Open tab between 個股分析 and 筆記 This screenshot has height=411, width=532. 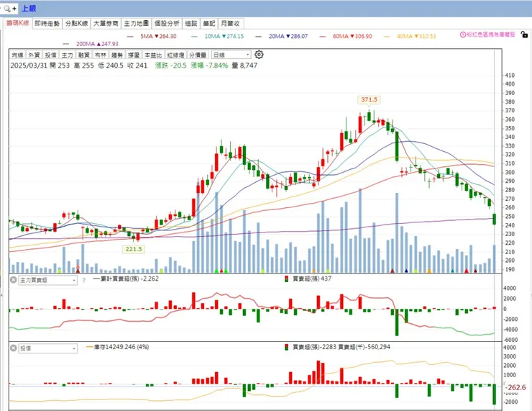click(x=191, y=24)
